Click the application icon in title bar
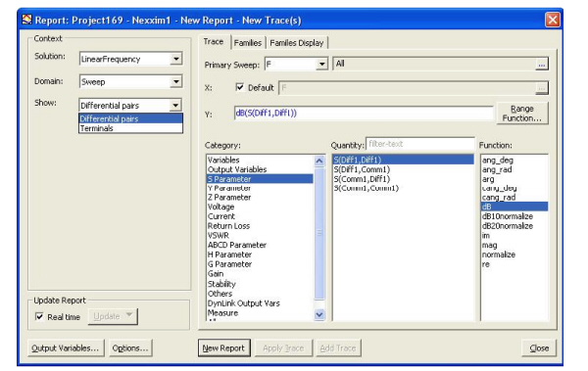This screenshot has height=371, width=588. [26, 20]
